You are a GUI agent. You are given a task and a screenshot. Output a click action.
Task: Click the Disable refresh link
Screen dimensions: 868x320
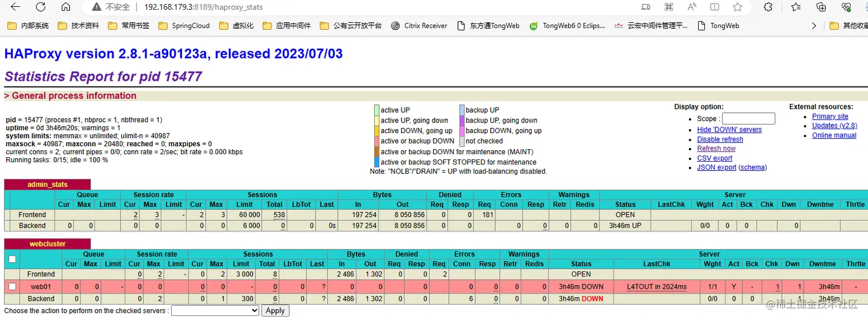720,139
